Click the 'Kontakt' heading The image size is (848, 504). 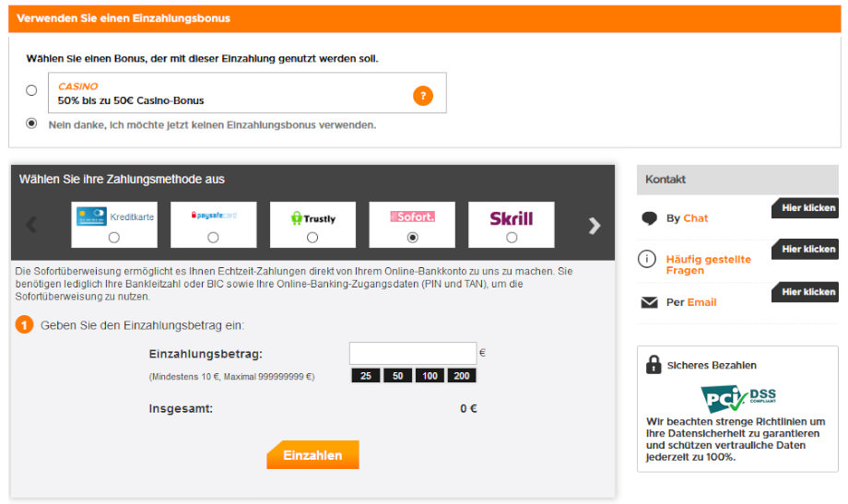[x=665, y=179]
